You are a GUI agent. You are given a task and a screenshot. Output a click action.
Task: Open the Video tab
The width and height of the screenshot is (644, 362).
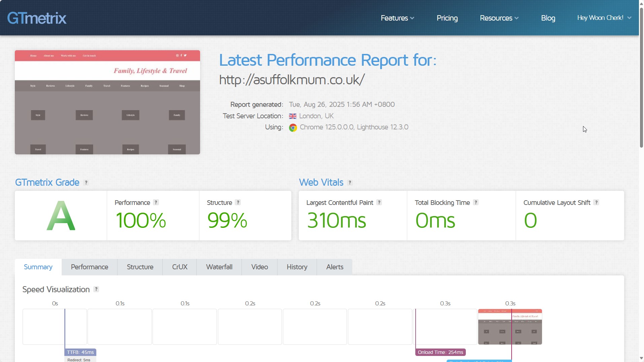coord(260,267)
